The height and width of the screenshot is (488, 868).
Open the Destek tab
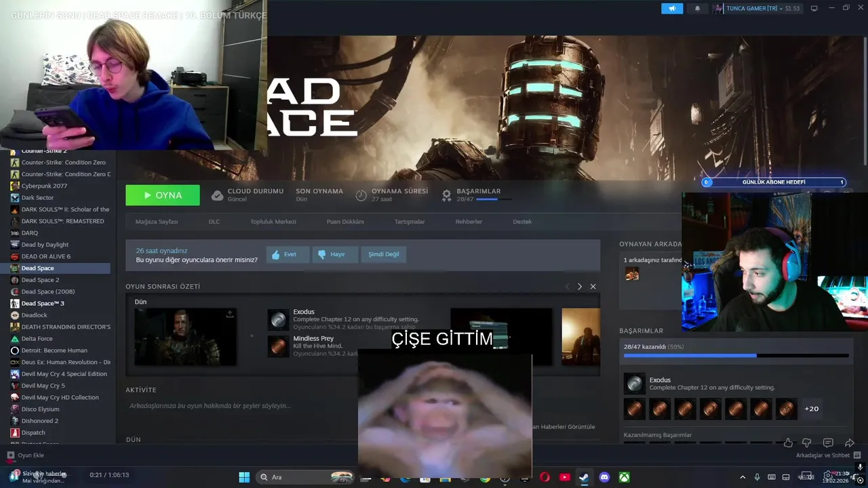click(x=522, y=222)
